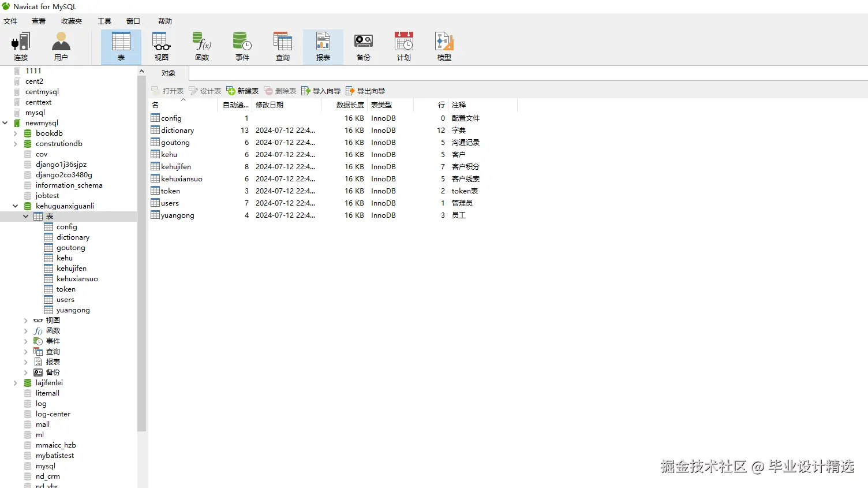Screen dimensions: 868x488
Task: Collapse the newmysql connection node
Action: coord(5,123)
